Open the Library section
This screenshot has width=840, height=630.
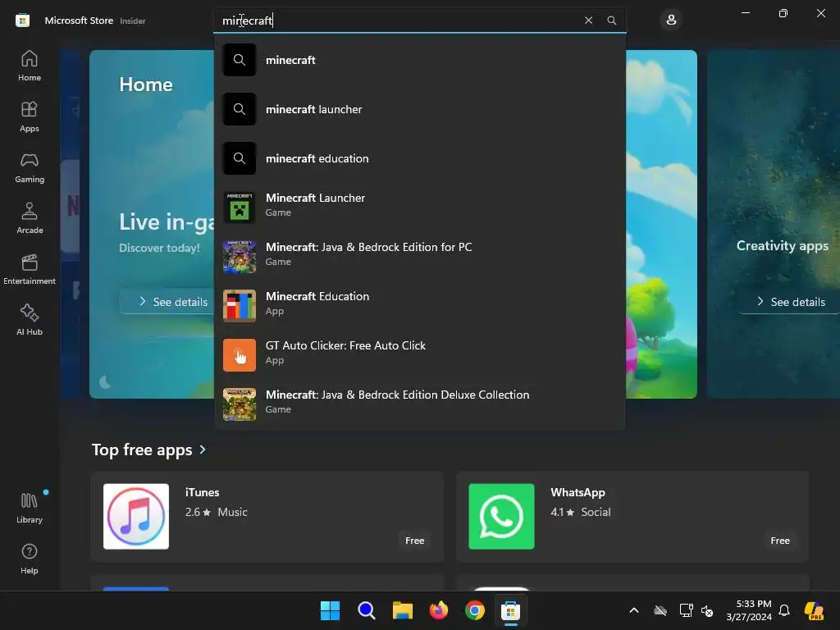[x=30, y=508]
